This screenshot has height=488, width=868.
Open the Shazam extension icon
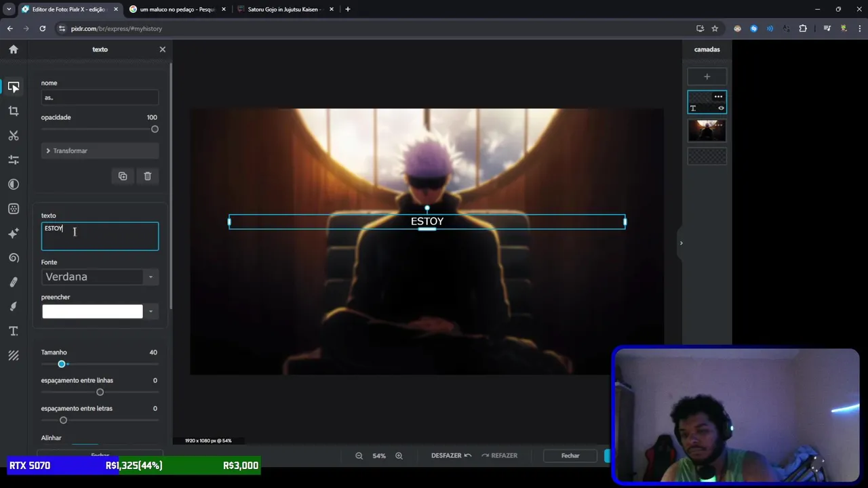tap(753, 28)
